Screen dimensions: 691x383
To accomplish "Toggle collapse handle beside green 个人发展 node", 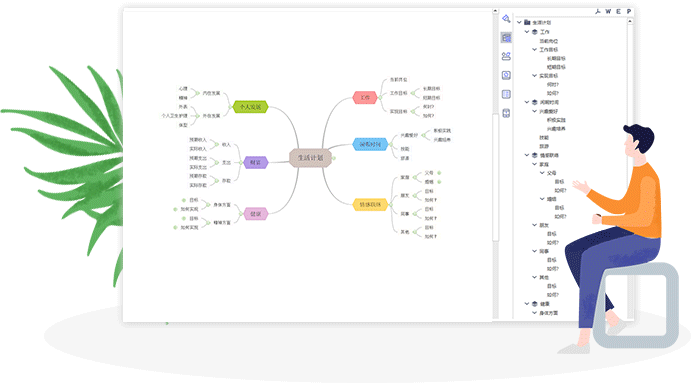I will [230, 107].
